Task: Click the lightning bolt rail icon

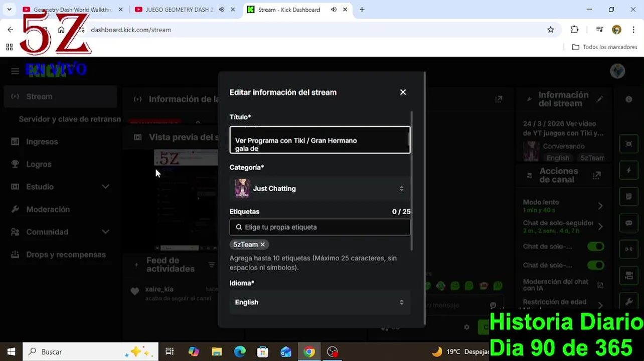Action: (629, 170)
